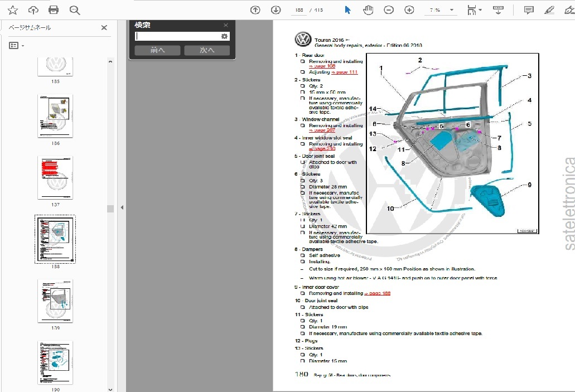Open page 187 thumbnail

point(55,177)
